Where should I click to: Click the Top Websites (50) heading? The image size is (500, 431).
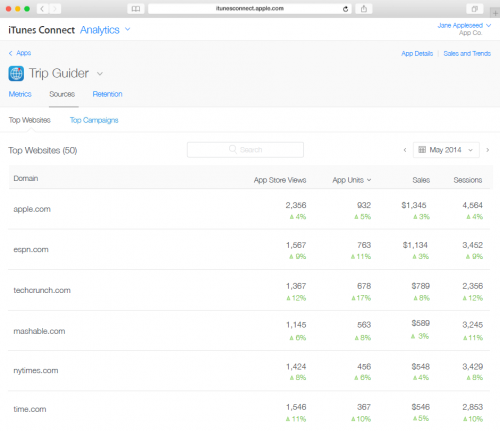click(43, 151)
